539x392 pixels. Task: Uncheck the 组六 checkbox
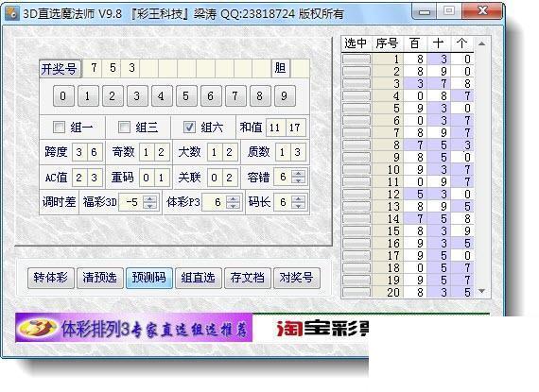[x=189, y=128]
